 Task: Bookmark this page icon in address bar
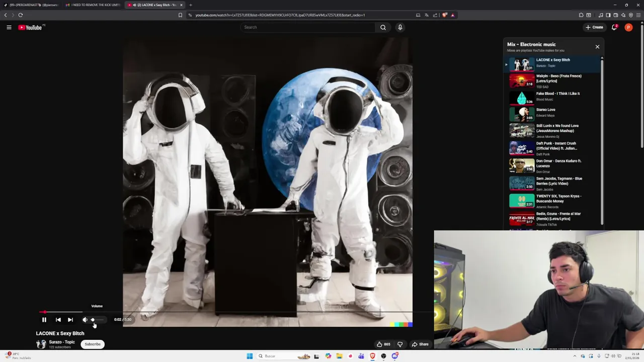click(180, 15)
